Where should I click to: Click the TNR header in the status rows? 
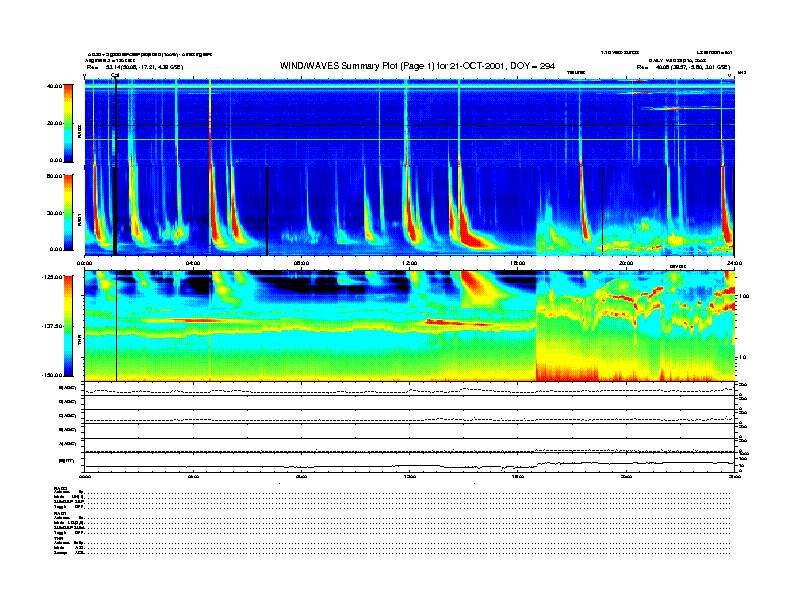[58, 538]
